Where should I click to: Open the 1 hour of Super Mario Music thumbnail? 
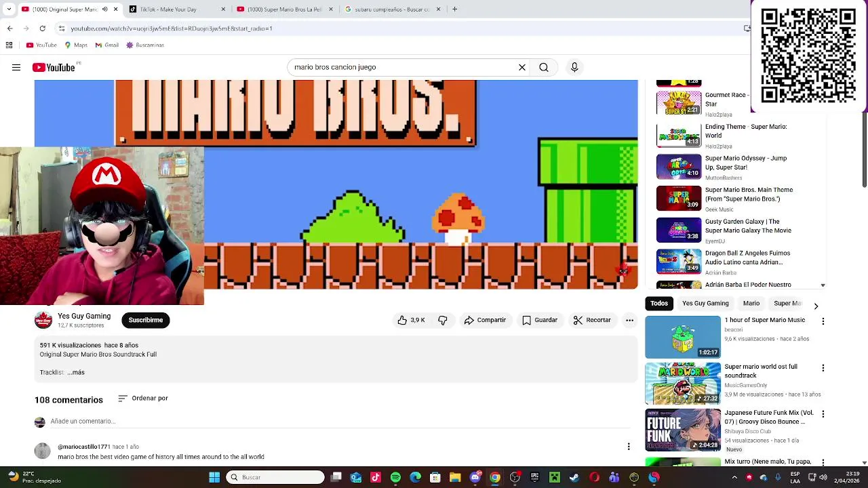pyautogui.click(x=683, y=337)
